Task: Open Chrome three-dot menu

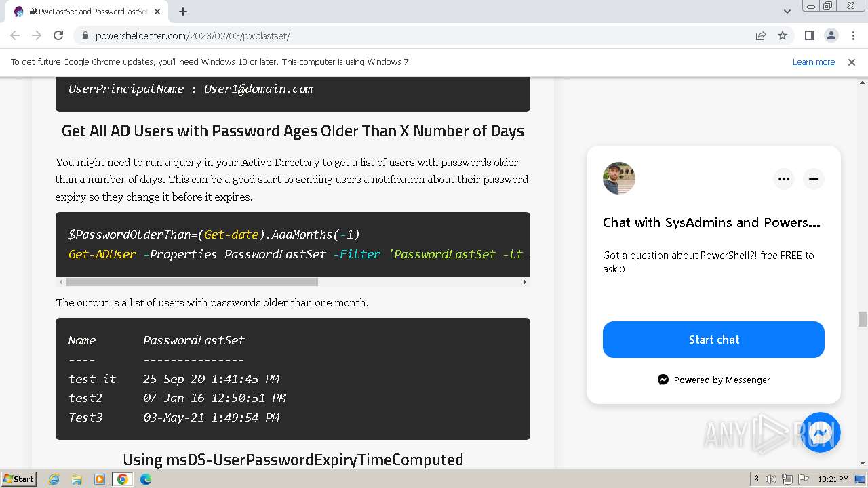Action: (x=852, y=35)
